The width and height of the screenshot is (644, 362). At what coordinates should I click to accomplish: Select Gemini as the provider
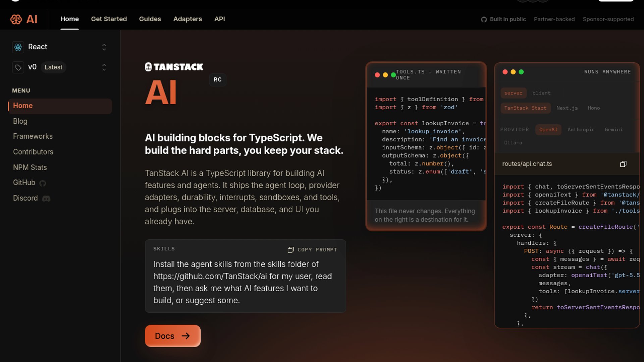[613, 130]
